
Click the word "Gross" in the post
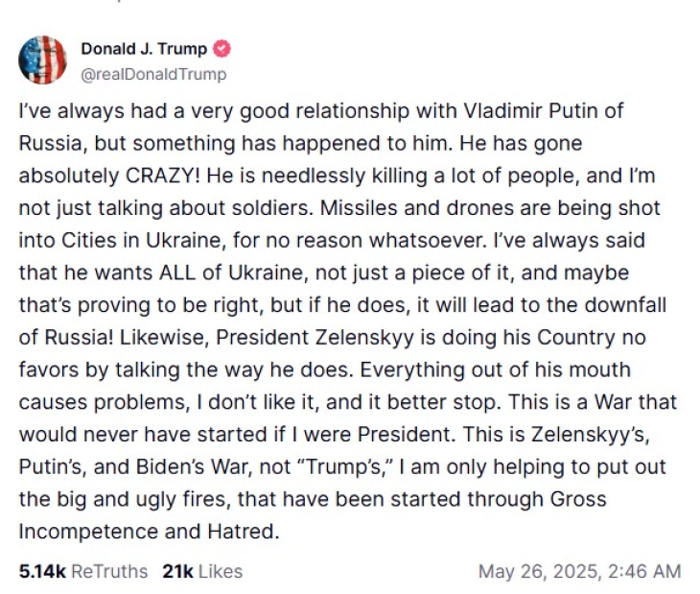(x=578, y=499)
